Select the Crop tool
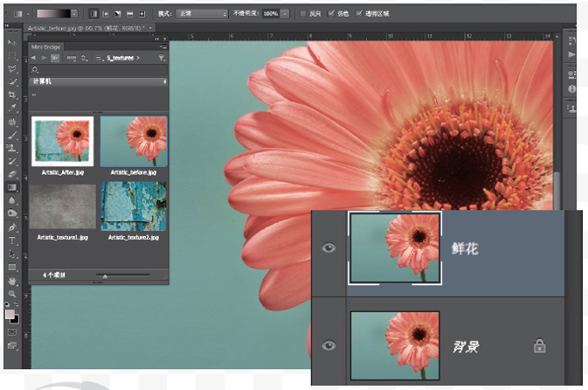Image resolution: width=588 pixels, height=390 pixels. pyautogui.click(x=12, y=94)
